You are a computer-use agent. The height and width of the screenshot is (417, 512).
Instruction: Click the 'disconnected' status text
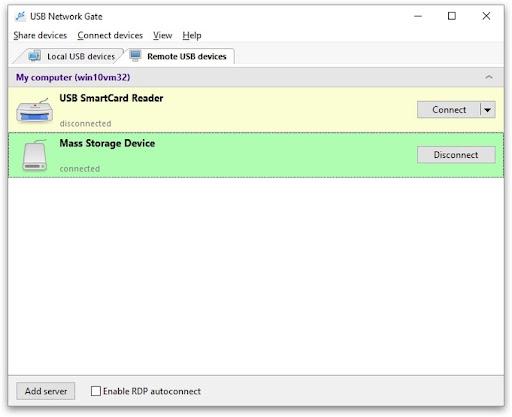click(85, 124)
